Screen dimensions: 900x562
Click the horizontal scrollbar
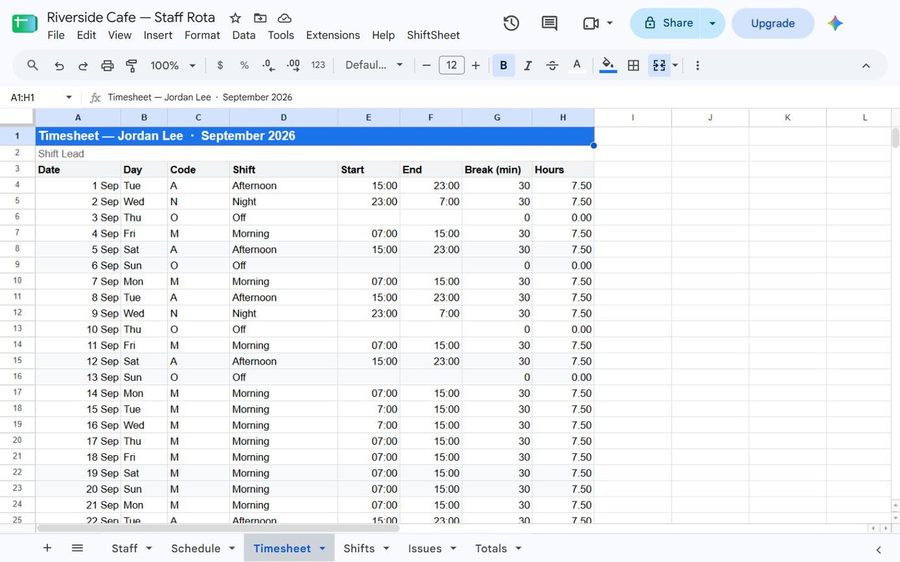click(x=218, y=528)
